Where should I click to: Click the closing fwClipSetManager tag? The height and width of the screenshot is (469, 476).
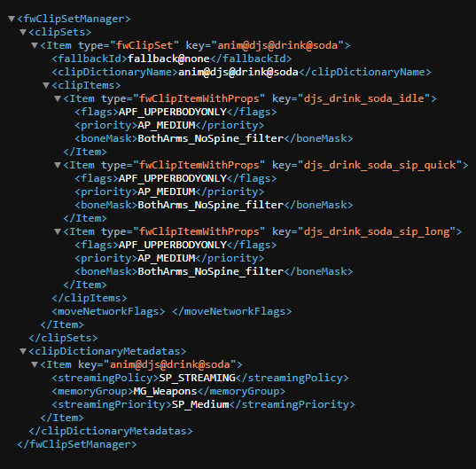77,444
